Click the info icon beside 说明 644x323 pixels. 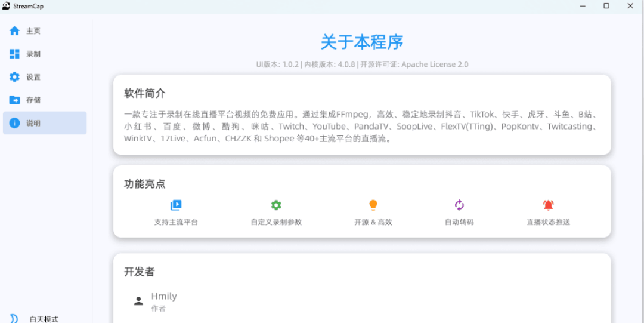click(x=15, y=123)
